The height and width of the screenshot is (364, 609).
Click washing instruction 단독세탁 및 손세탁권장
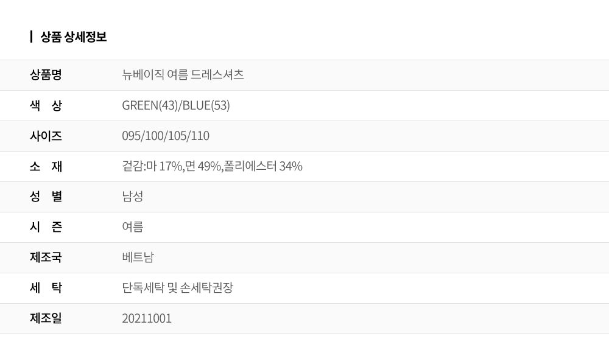177,288
